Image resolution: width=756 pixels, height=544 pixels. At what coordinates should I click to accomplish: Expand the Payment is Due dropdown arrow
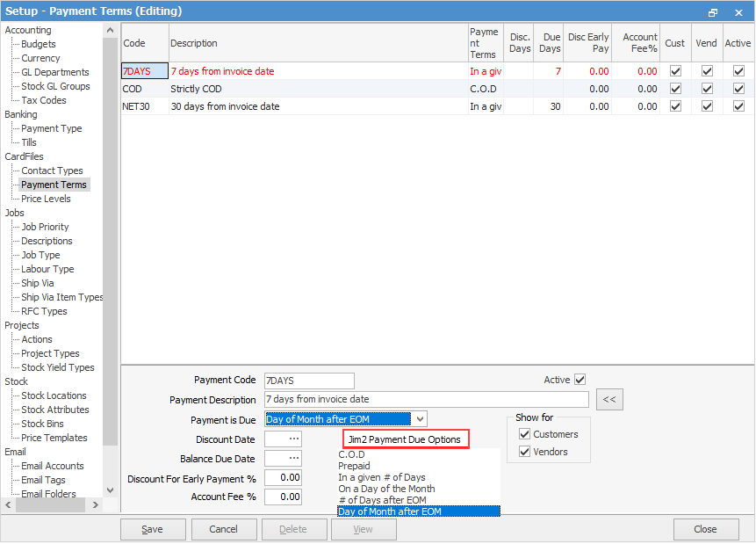coord(420,419)
